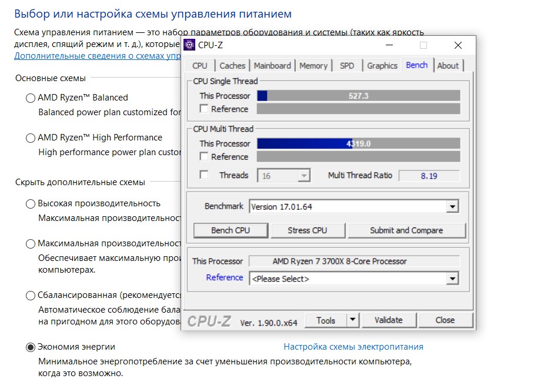Open Дополнительные сведения о схемах link
The height and width of the screenshot is (392, 544).
pyautogui.click(x=98, y=56)
